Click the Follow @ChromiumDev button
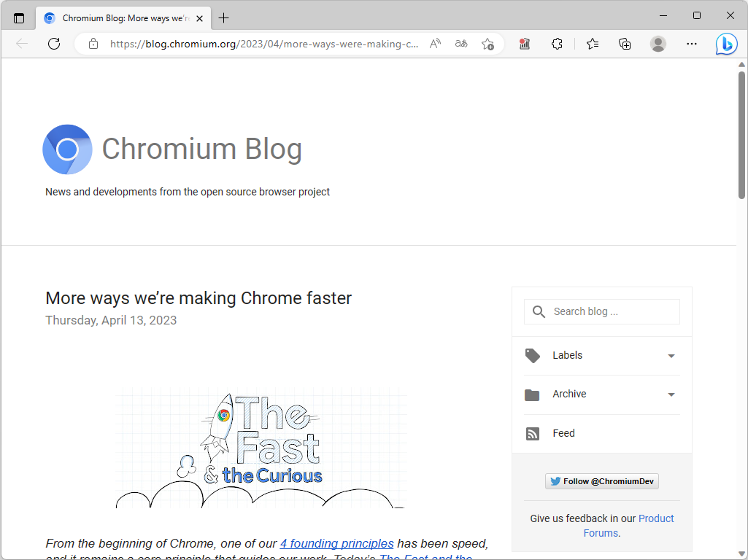The width and height of the screenshot is (748, 560). (601, 481)
